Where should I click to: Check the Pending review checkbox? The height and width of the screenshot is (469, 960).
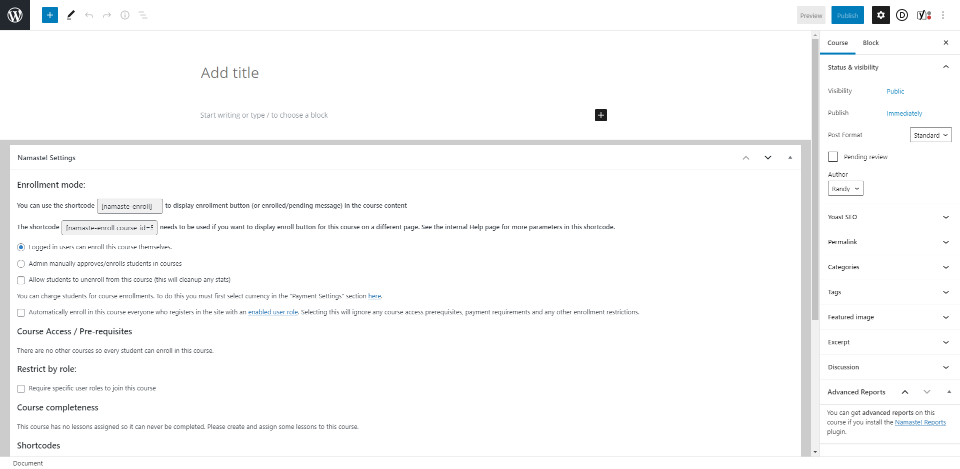click(833, 157)
